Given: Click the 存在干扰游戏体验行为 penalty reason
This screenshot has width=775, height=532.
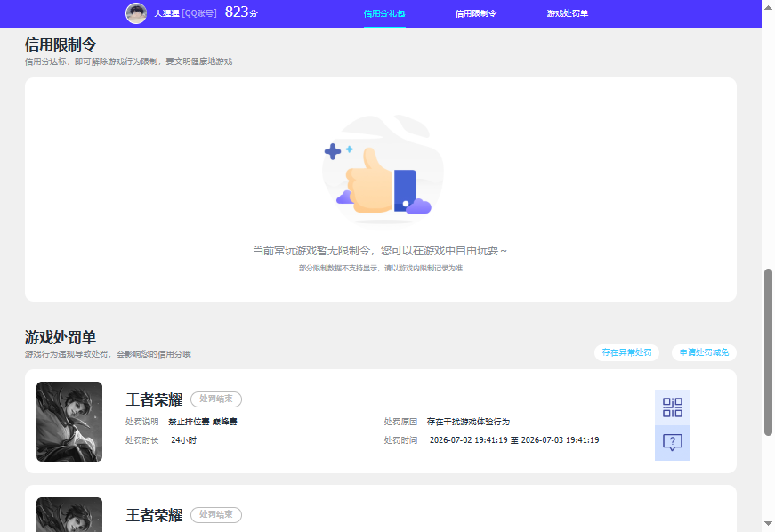Looking at the screenshot, I should (x=468, y=422).
